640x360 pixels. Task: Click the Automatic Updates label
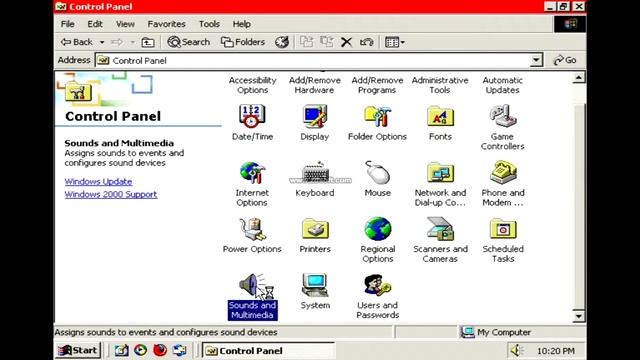click(502, 85)
